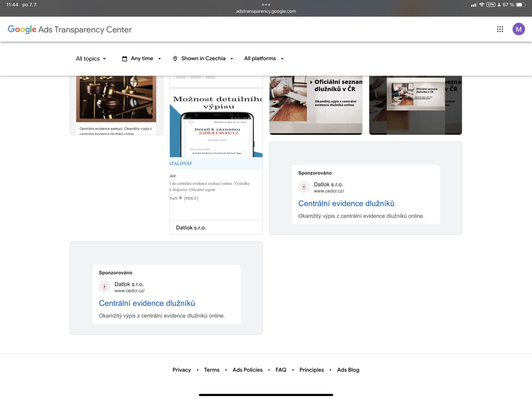Image resolution: width=532 pixels, height=399 pixels.
Task: Tap the 11:44 clock in status bar
Action: pyautogui.click(x=12, y=5)
